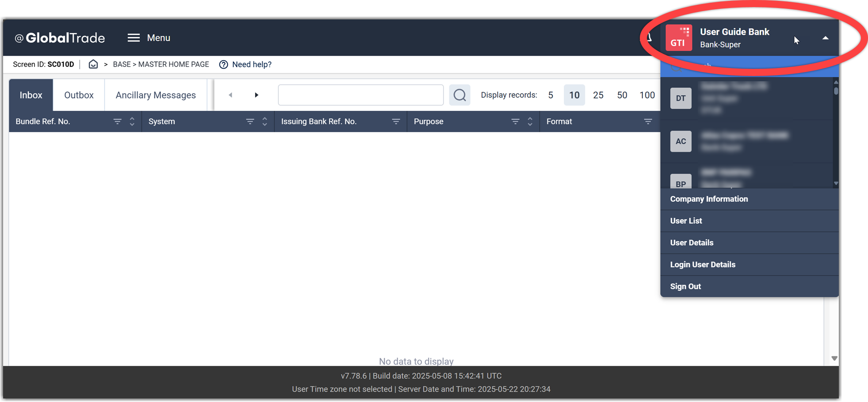Image resolution: width=868 pixels, height=402 pixels.
Task: Filter the Format column
Action: coord(648,121)
